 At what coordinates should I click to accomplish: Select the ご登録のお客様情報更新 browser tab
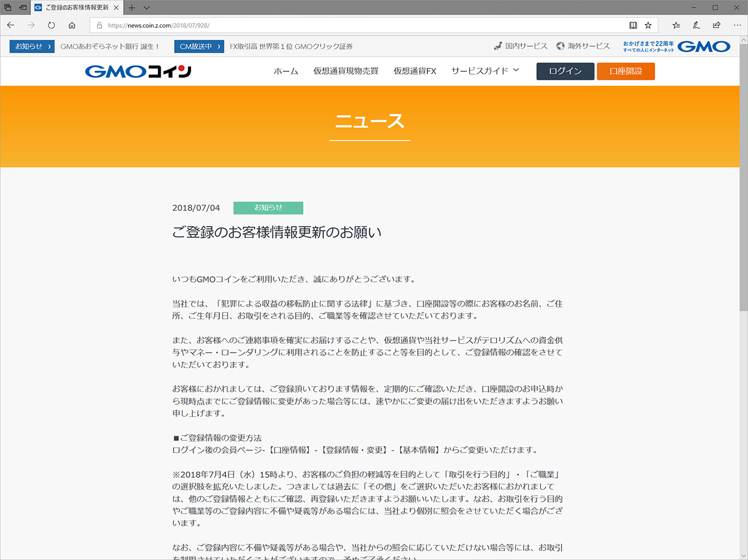click(75, 8)
